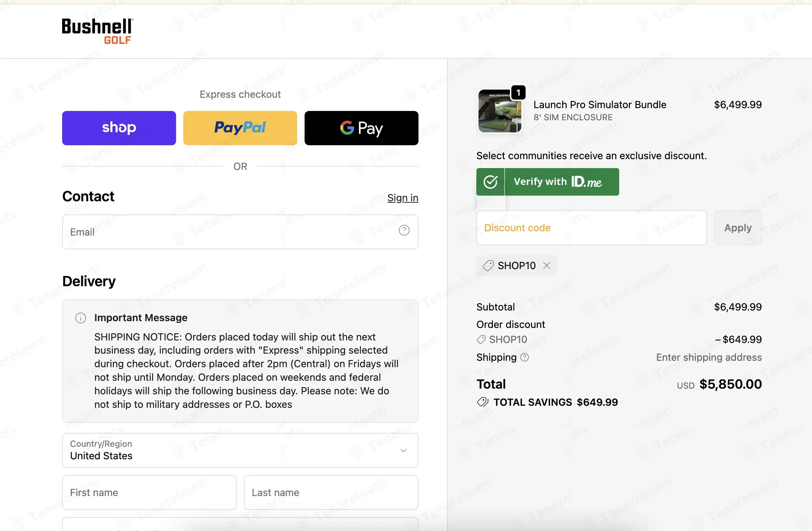This screenshot has width=812, height=531.
Task: Click the SHOP10 chip tag icon
Action: click(488, 265)
